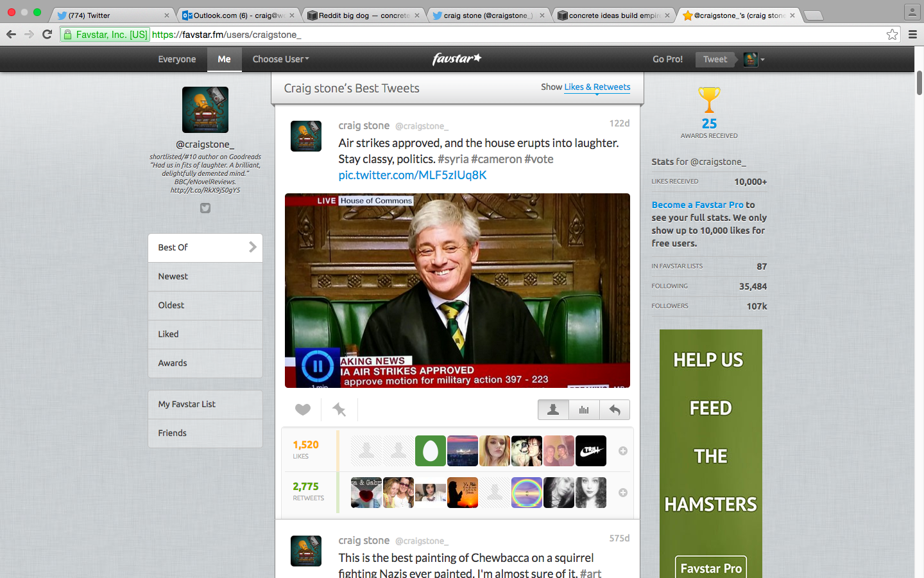Open Show Likes & Retweets filter dropdown
Viewport: 924px width, 578px height.
click(597, 87)
